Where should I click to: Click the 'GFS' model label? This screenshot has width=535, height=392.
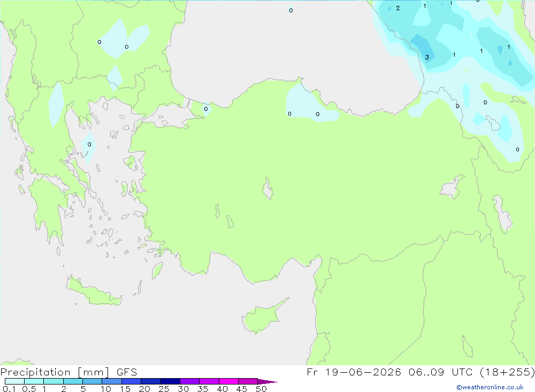(x=127, y=372)
